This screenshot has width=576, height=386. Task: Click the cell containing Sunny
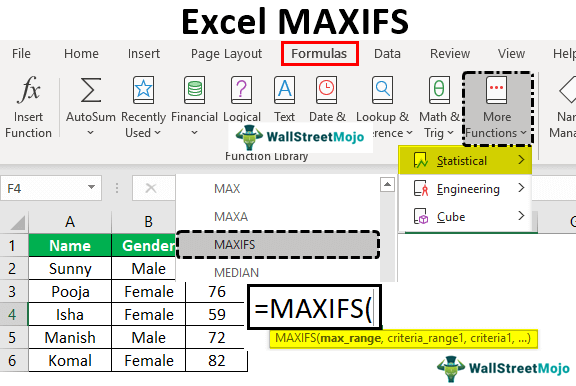[70, 268]
